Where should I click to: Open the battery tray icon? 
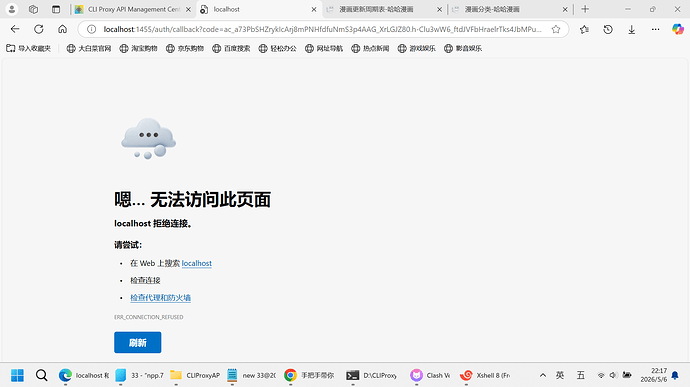627,375
